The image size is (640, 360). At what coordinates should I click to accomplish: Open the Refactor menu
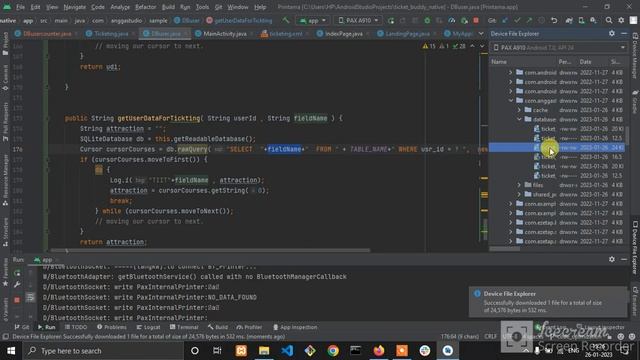click(146, 7)
